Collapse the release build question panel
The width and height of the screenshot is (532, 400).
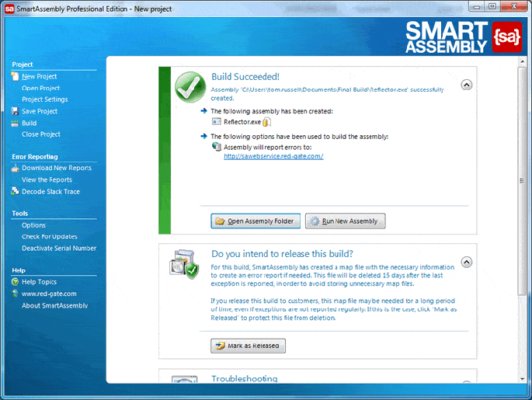(x=466, y=262)
